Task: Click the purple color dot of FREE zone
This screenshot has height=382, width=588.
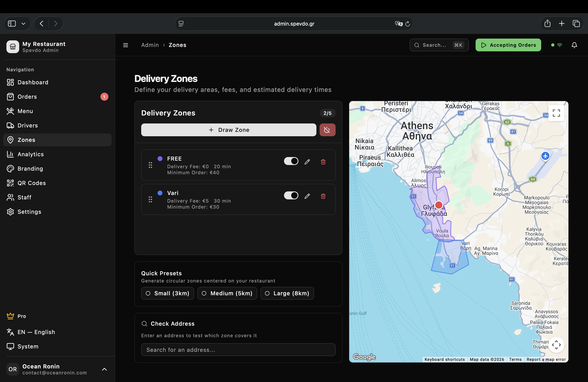Action: [160, 159]
